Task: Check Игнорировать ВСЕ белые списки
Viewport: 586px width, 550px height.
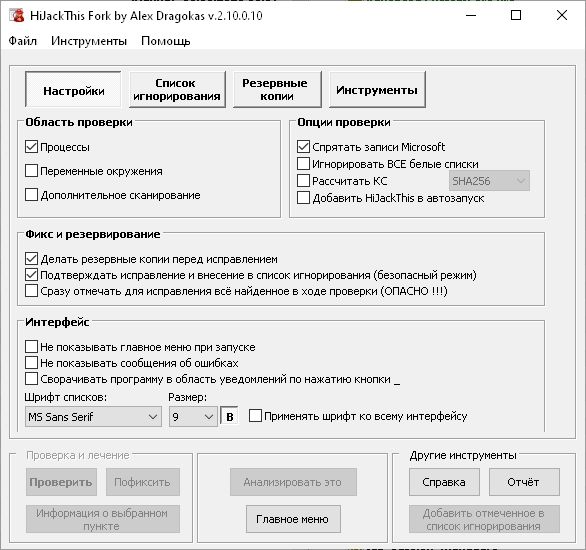Action: [x=303, y=164]
